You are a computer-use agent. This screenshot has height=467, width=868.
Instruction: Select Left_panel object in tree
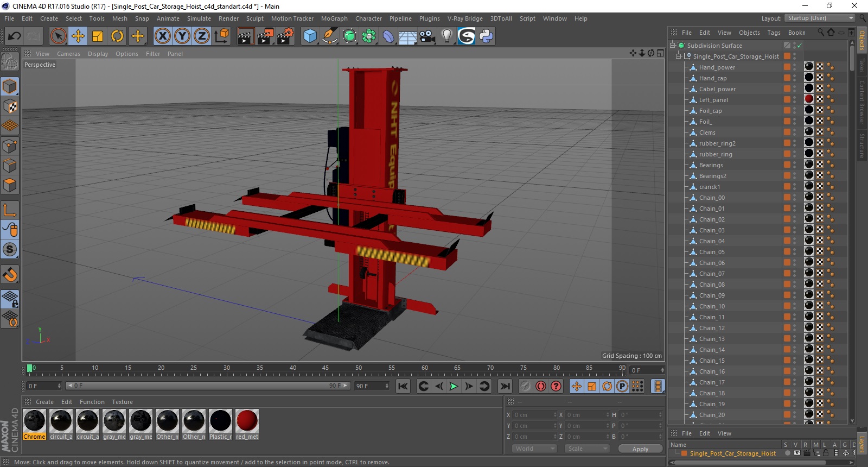pyautogui.click(x=713, y=100)
